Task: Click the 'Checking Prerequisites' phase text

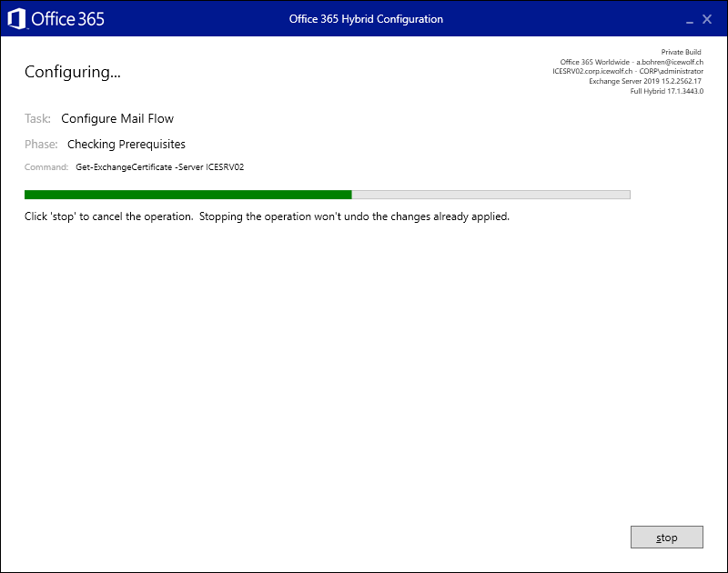Action: pyautogui.click(x=126, y=145)
